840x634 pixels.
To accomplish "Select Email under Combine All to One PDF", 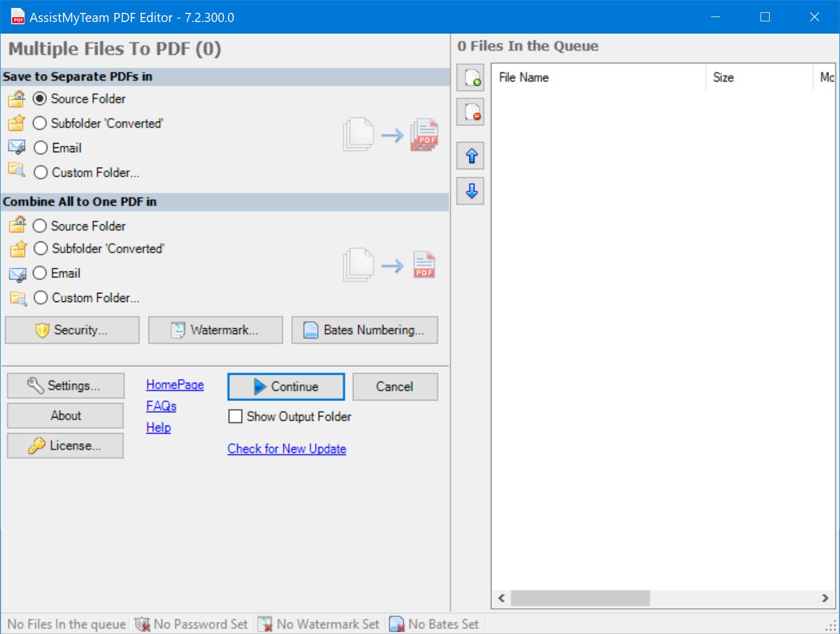I will [x=40, y=273].
